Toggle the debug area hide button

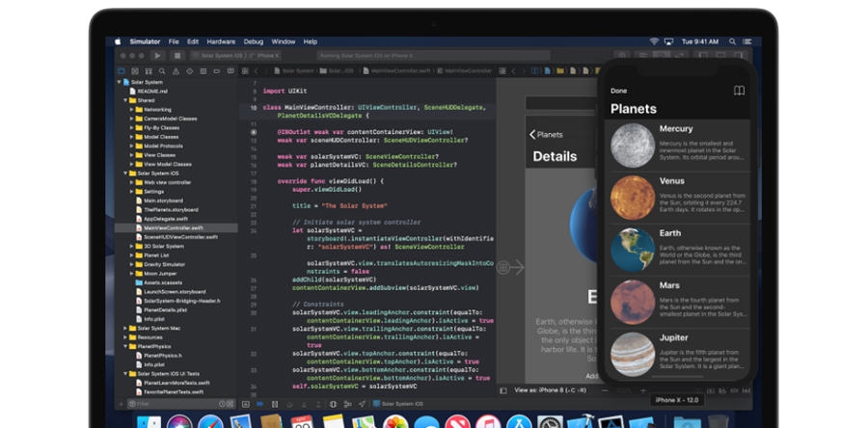[245, 404]
